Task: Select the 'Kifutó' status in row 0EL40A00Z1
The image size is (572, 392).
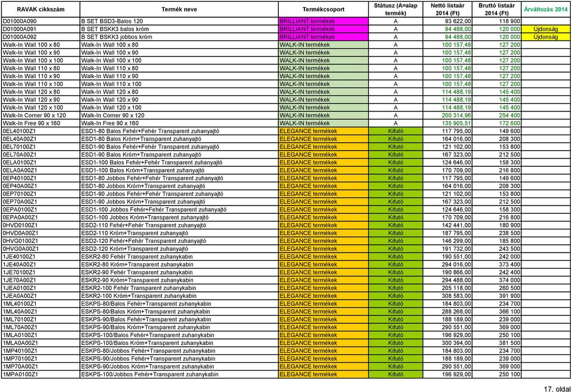Action: click(x=396, y=139)
